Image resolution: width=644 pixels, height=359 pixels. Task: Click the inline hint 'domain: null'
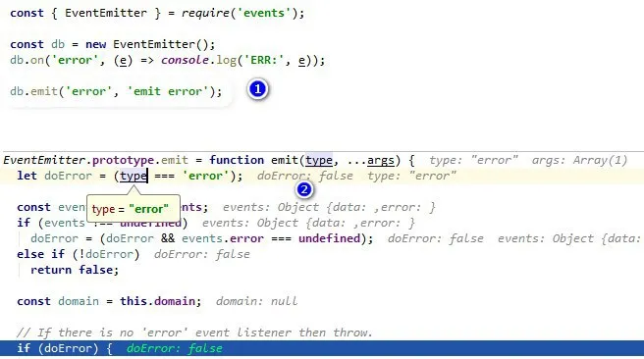[256, 301]
